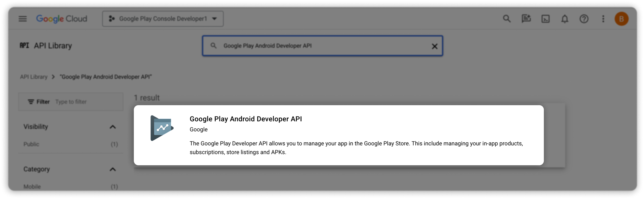Open Google Play Android Developer API result
This screenshot has width=644, height=199.
tap(245, 119)
